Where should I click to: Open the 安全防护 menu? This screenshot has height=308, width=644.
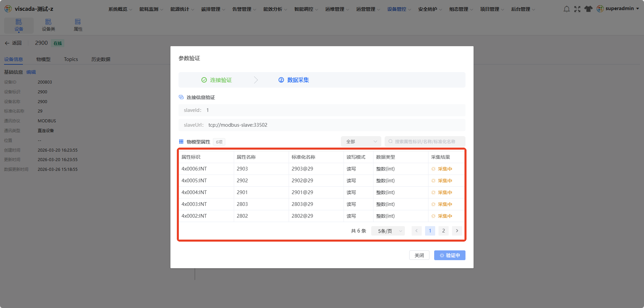coord(430,9)
